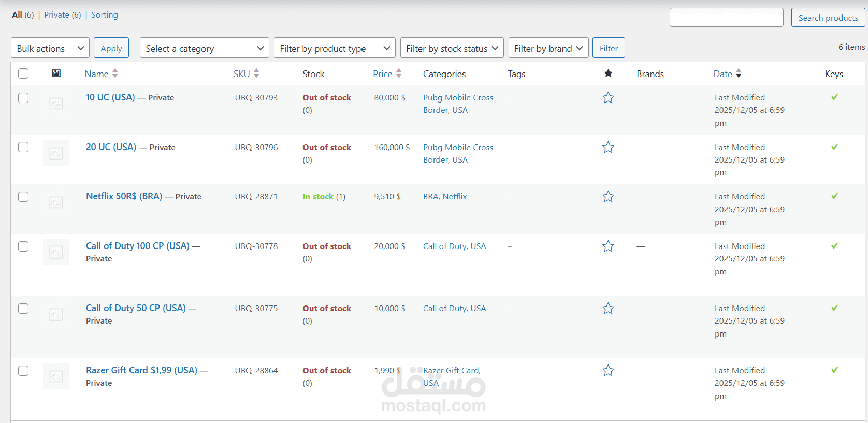Click the green keys checkmark for Call of Duty 50 CP
Viewport: 868px width, 423px height.
point(834,308)
